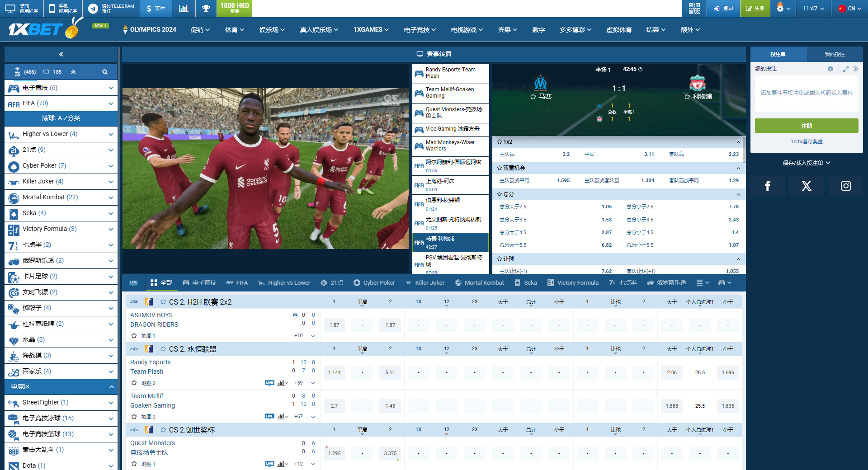The image size is (868, 470).
Task: Collapse the 总分 market section
Action: [x=738, y=194]
